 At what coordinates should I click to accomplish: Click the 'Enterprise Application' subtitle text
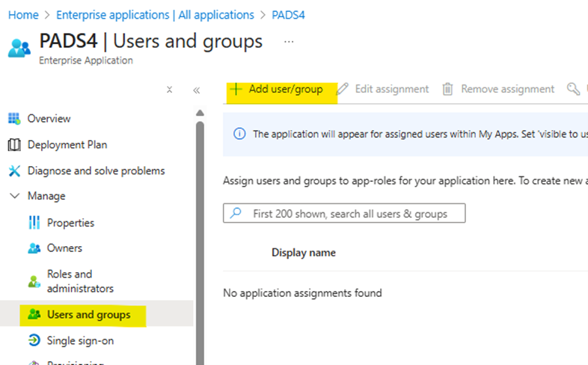[x=86, y=61]
